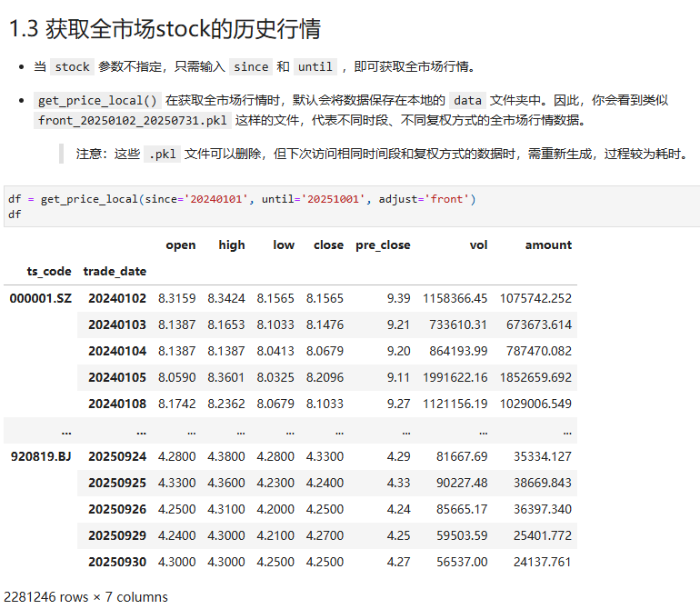The width and height of the screenshot is (700, 609).
Task: Click the amount value 24137.761
Action: coord(541,562)
